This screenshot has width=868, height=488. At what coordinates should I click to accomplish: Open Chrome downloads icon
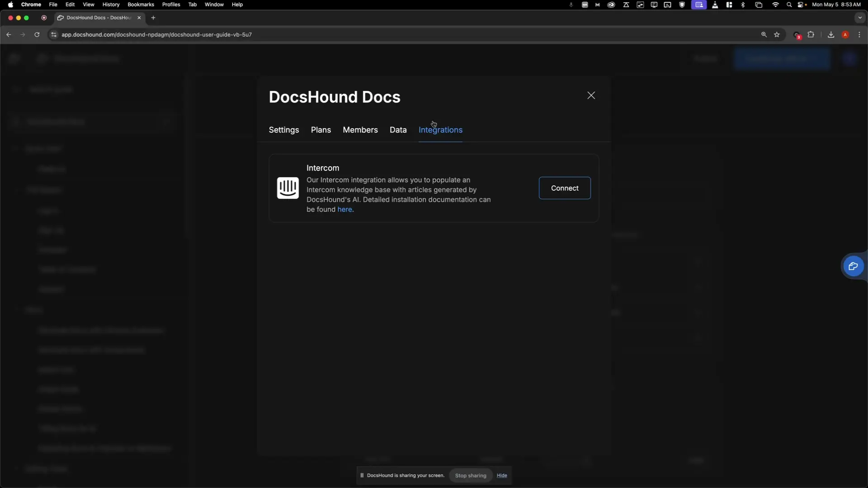click(x=831, y=35)
